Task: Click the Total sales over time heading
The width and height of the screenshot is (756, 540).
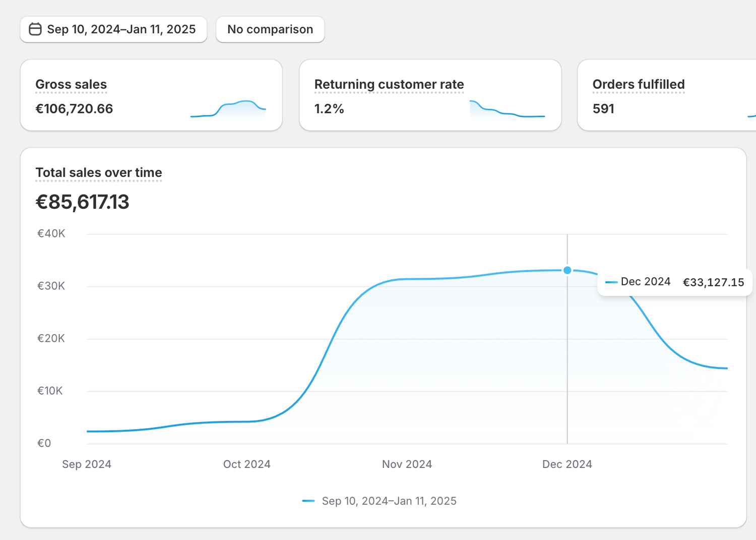Action: pos(99,172)
